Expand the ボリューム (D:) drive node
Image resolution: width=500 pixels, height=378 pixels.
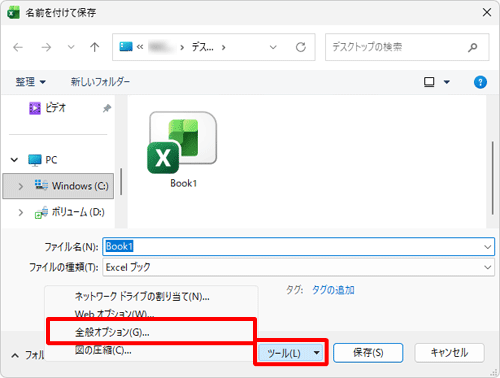coord(21,212)
